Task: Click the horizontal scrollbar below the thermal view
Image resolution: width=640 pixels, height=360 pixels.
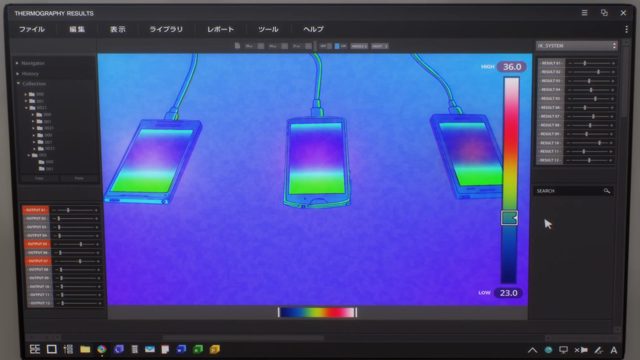Action: pyautogui.click(x=244, y=338)
